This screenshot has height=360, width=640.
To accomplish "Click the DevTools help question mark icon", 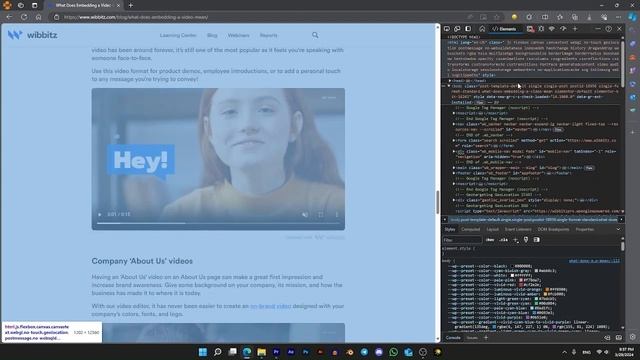I will (x=609, y=29).
